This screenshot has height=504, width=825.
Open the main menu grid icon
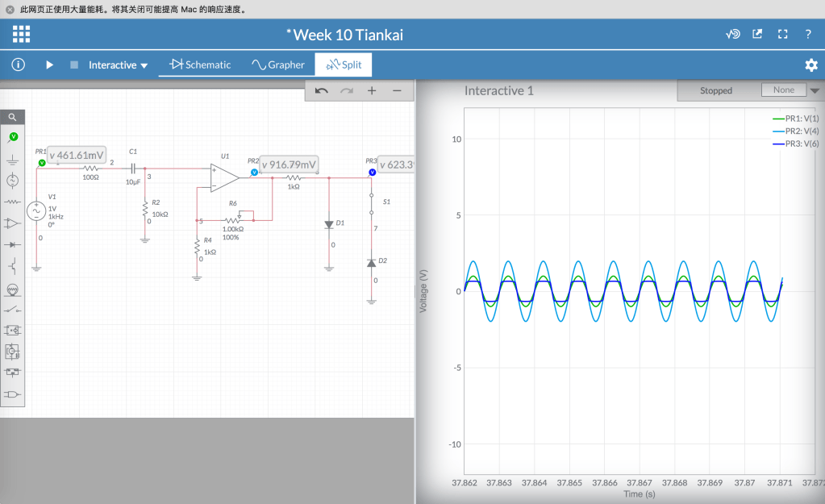(x=22, y=34)
